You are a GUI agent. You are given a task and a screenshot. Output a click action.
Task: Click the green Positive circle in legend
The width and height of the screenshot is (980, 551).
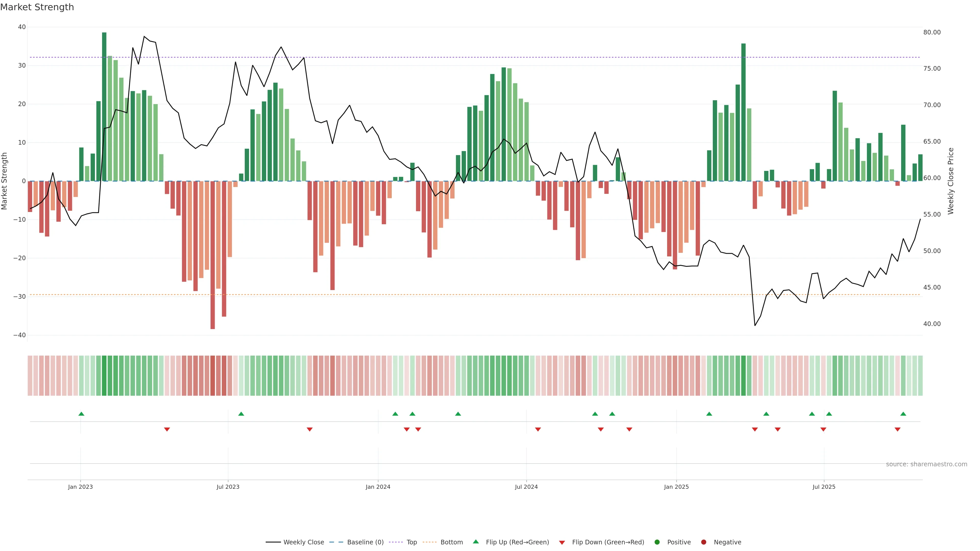(x=657, y=542)
